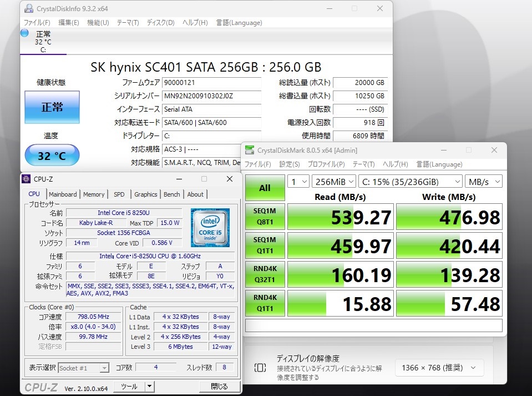532x396 pixels.
Task: Click the 476.98 sequential write result
Action: [x=449, y=217]
